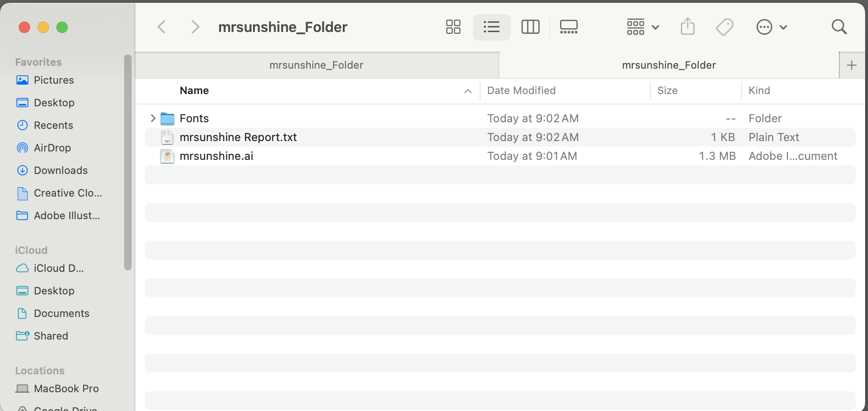
Task: Open the Adobe Illustrator sidebar folder
Action: pyautogui.click(x=67, y=215)
